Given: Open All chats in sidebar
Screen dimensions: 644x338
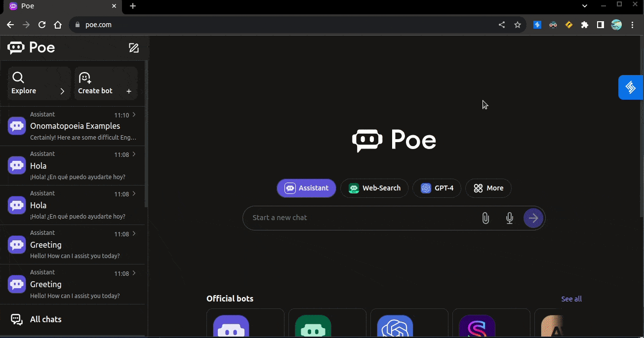Looking at the screenshot, I should (73, 319).
